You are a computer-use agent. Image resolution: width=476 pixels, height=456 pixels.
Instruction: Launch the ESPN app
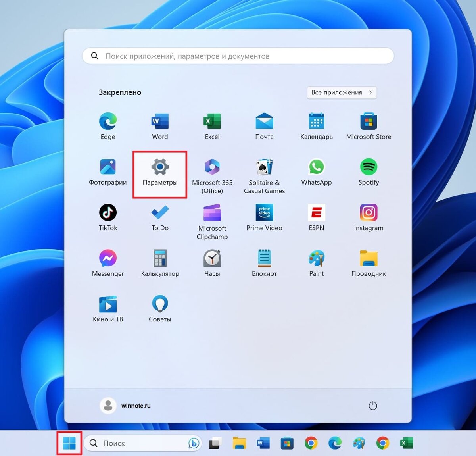pos(317,218)
